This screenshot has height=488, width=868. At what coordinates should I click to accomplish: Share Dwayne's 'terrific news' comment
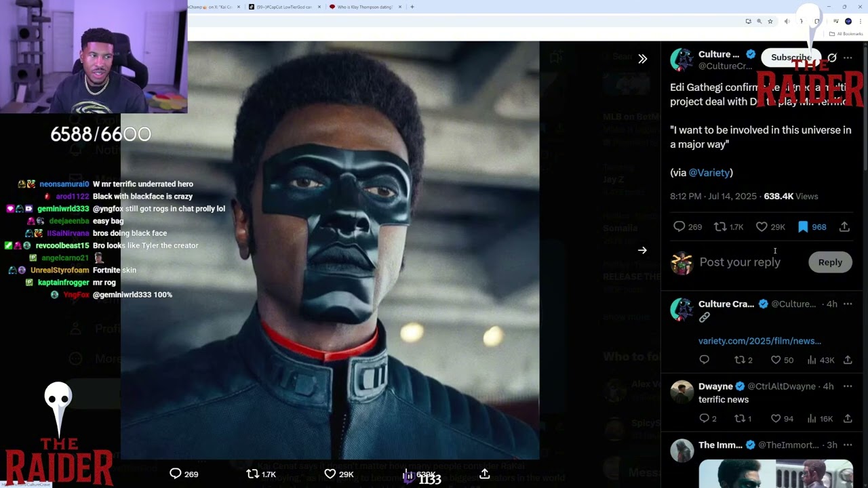coord(848,419)
